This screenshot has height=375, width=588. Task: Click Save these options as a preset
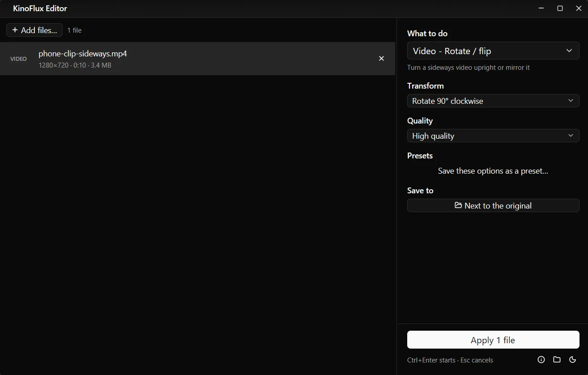click(493, 170)
